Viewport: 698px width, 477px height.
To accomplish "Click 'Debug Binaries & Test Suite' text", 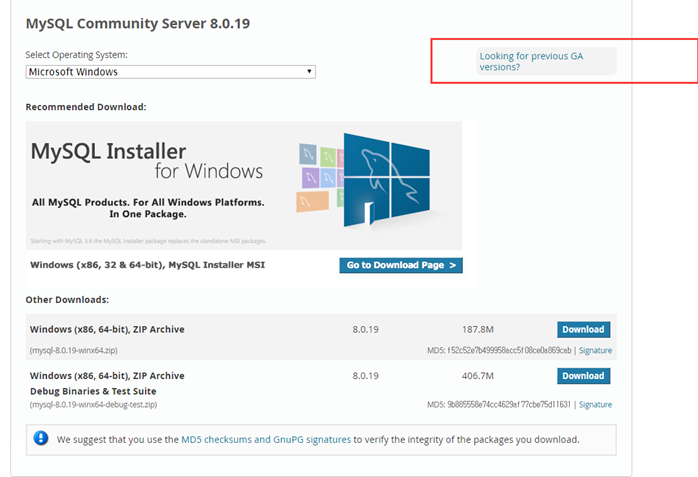I will click(x=93, y=391).
